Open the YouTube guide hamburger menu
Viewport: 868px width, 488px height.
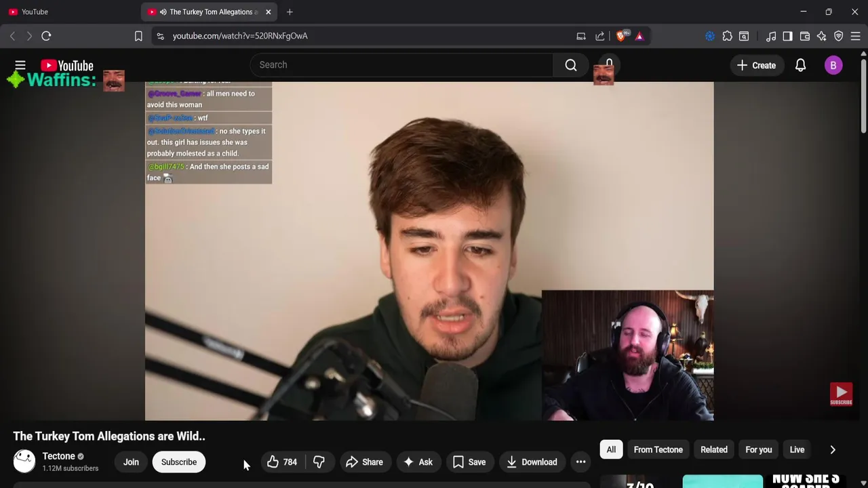tap(20, 65)
